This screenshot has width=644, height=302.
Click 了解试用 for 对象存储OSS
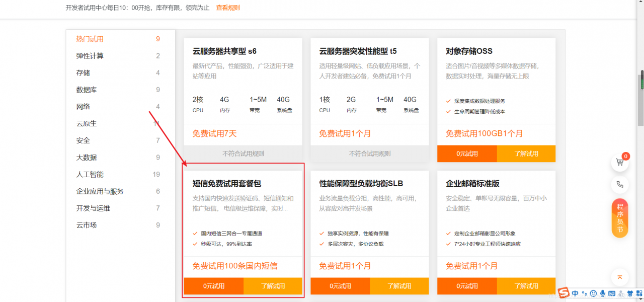coord(526,154)
